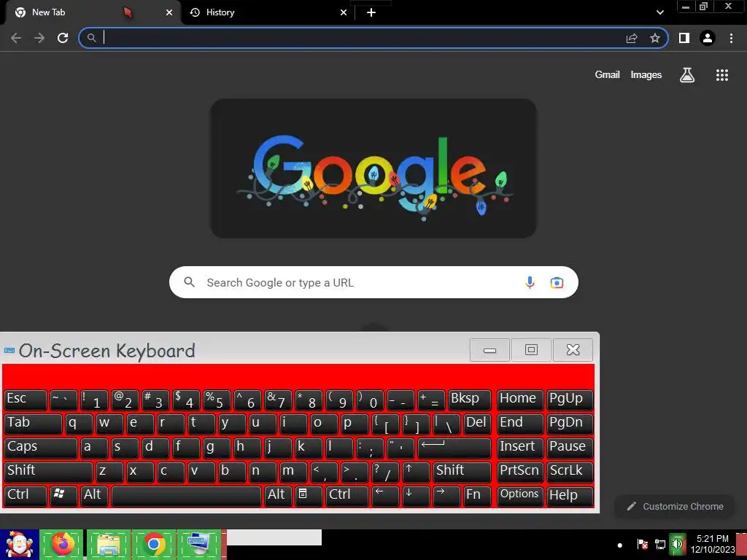
Task: Click Tab key on On-Screen Keyboard
Action: pyautogui.click(x=34, y=424)
